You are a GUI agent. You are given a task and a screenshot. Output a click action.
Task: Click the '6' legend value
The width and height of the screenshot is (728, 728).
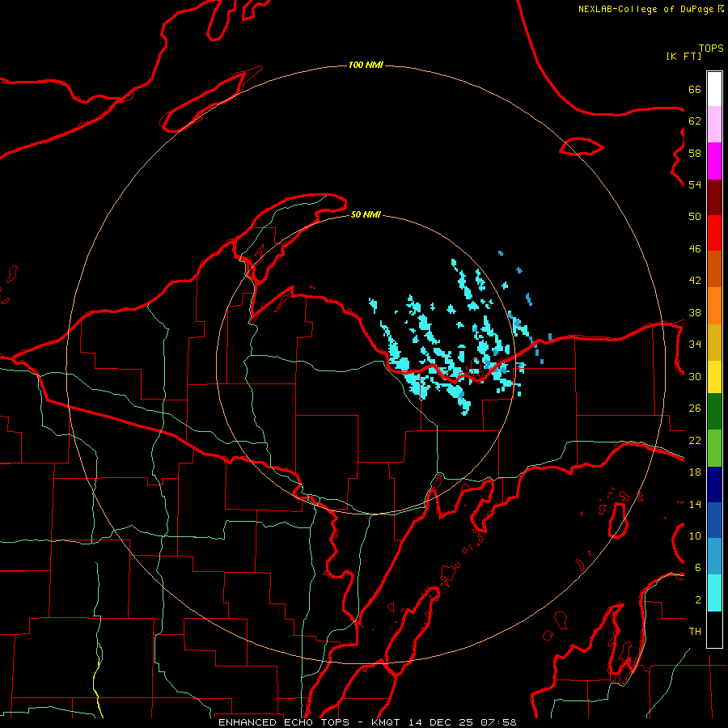(x=698, y=568)
